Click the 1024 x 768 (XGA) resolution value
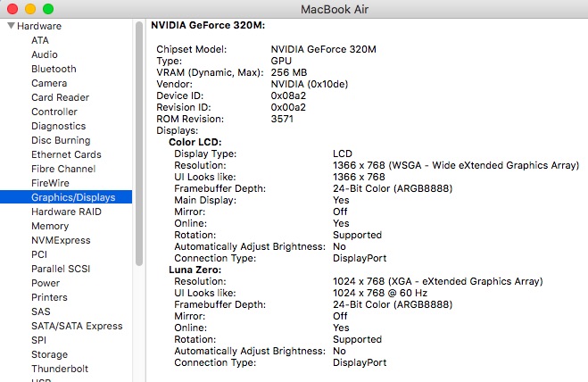588x382 pixels. coord(437,281)
